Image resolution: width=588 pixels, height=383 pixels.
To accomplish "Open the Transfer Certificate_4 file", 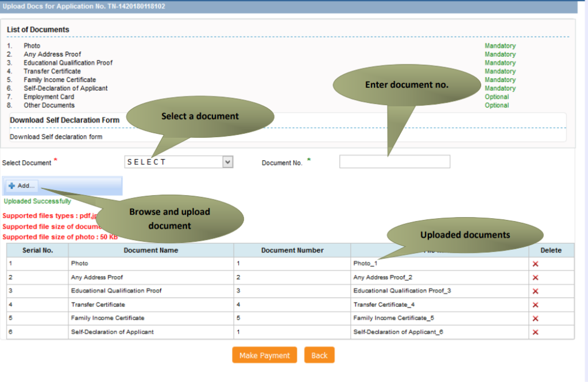I will click(x=384, y=305).
